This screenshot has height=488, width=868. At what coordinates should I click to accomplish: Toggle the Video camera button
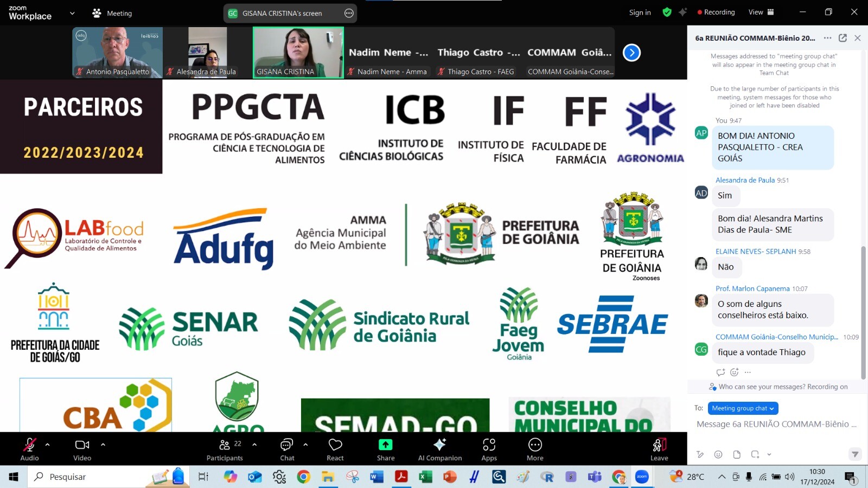click(x=82, y=450)
